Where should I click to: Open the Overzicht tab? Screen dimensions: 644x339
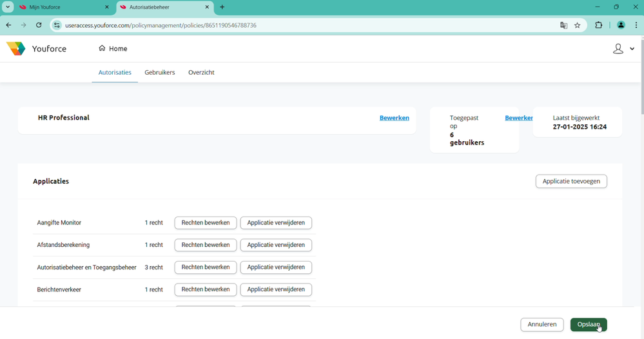pos(201,72)
